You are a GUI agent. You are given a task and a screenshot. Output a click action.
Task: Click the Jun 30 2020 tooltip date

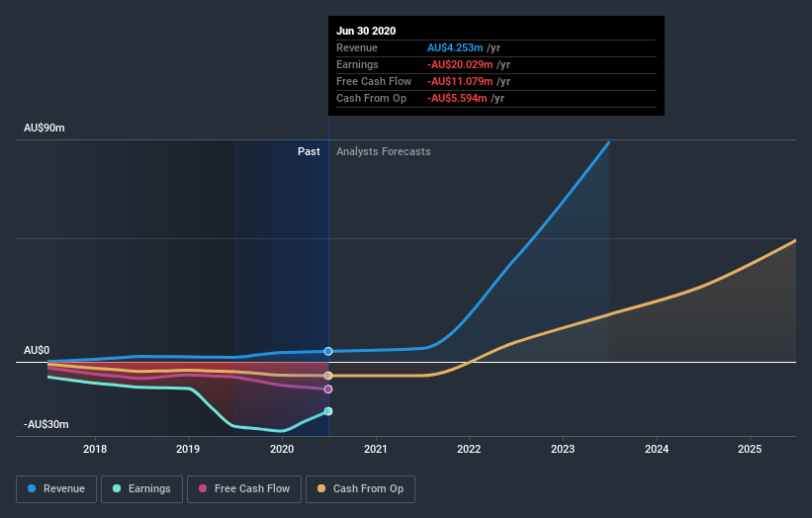coord(366,31)
